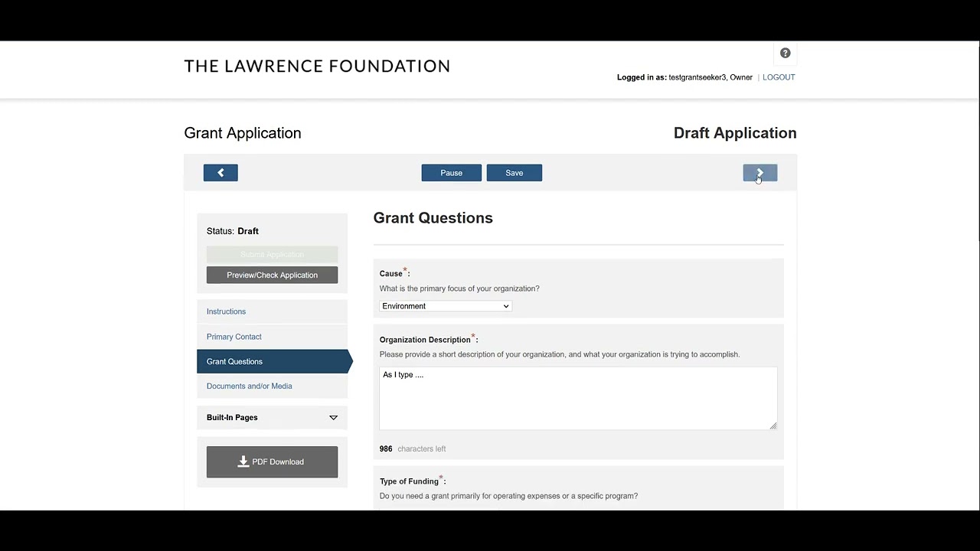Expand the Built-In Pages section
The image size is (980, 551).
click(272, 418)
